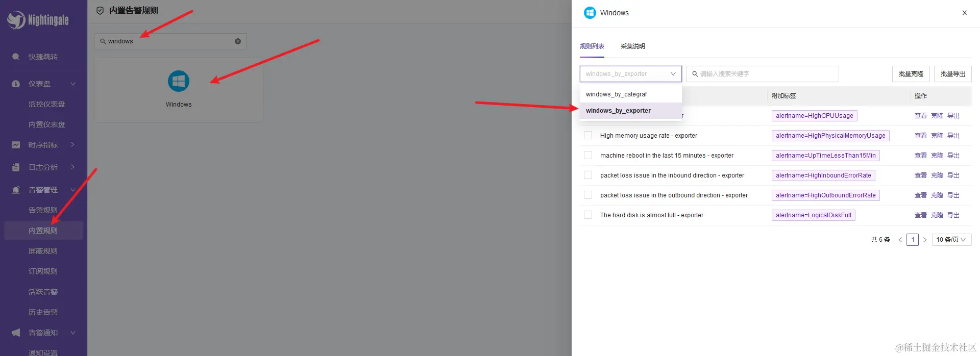Click the shield icon beside 内置告警规则 title
Image resolution: width=980 pixels, height=356 pixels.
[100, 10]
